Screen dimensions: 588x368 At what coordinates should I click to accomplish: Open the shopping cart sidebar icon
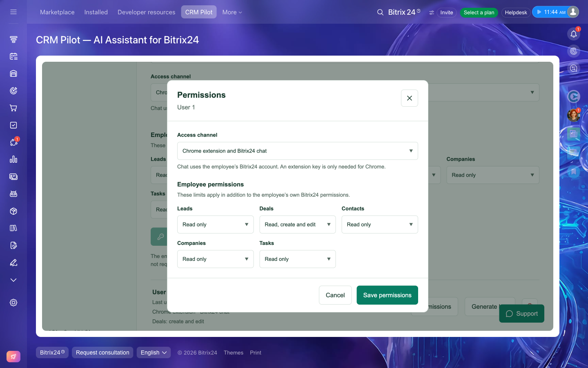coord(13,108)
